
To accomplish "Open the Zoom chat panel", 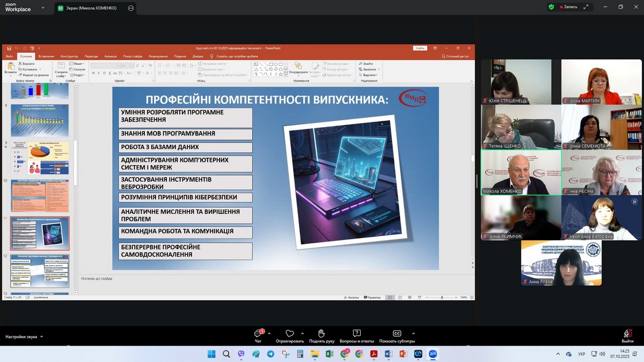I will (258, 334).
